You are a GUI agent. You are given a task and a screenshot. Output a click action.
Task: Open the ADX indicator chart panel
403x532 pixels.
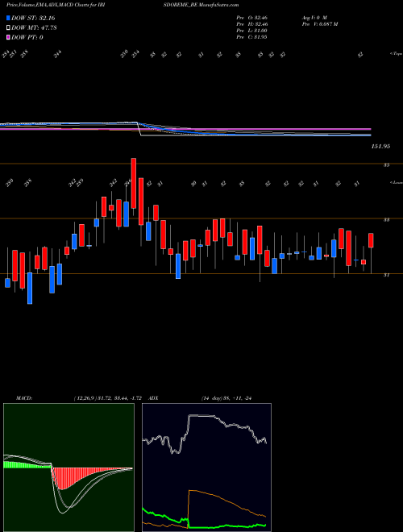(206, 468)
